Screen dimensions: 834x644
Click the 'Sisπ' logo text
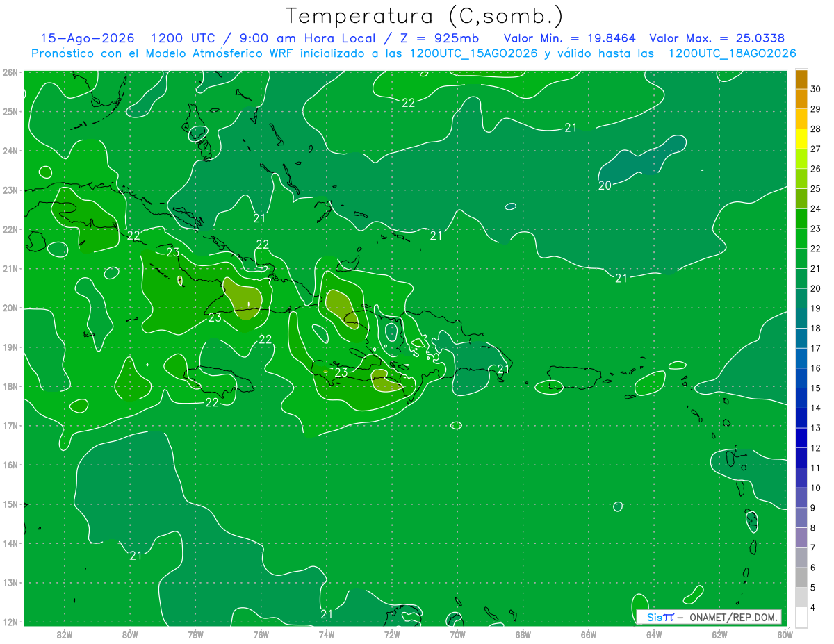click(660, 617)
